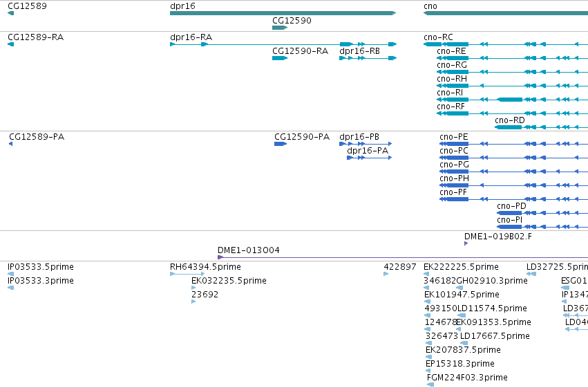Click the cno-RG transcript label
The image size is (588, 388).
pyautogui.click(x=452, y=65)
